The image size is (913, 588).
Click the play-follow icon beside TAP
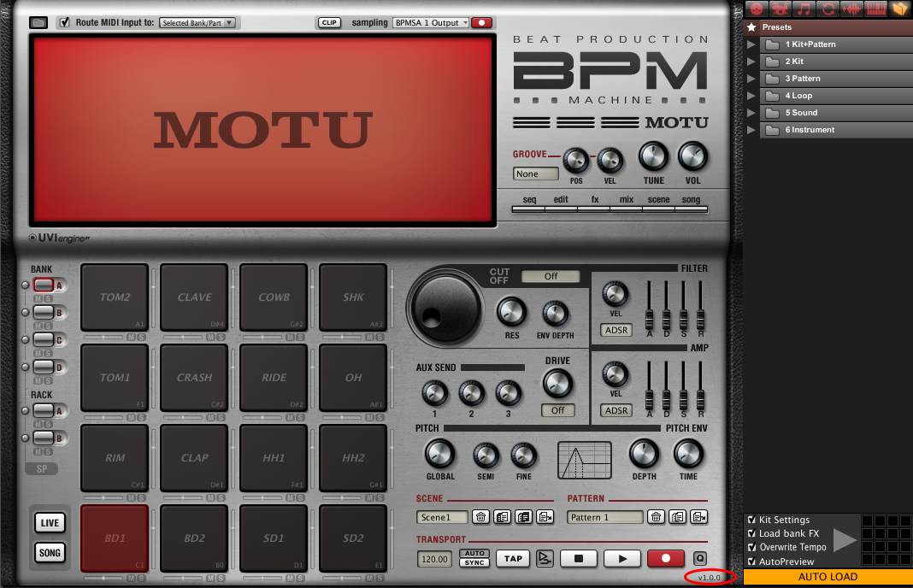pos(545,559)
